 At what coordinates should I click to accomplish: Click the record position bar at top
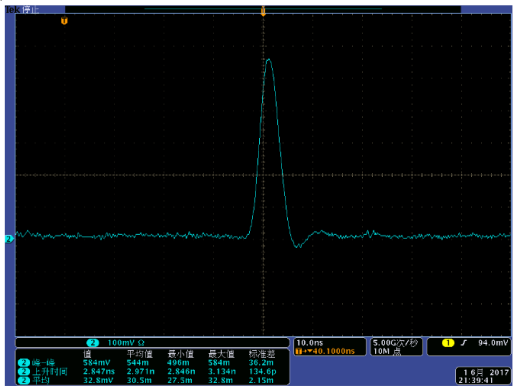(263, 9)
